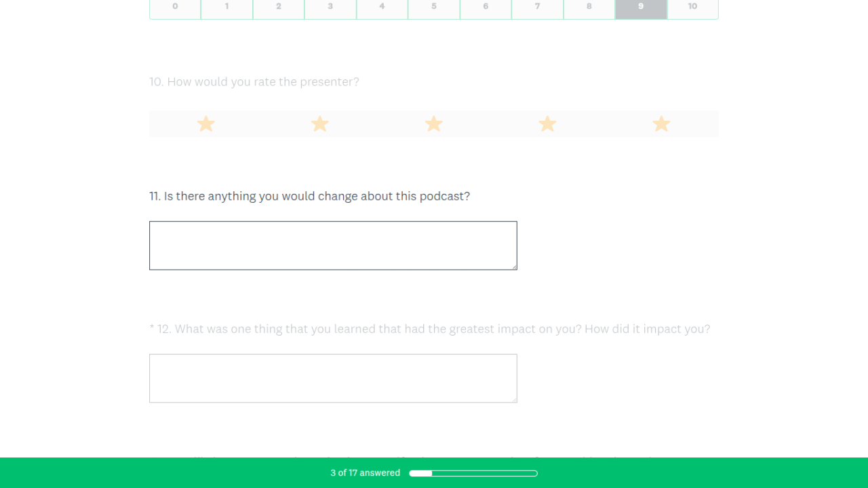868x488 pixels.
Task: Select rating 4 on the scale
Action: point(382,7)
